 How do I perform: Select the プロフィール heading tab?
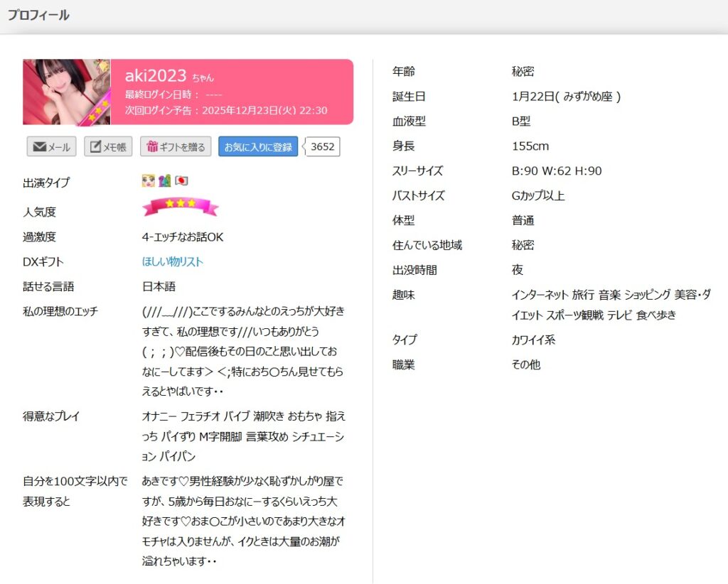(x=38, y=15)
